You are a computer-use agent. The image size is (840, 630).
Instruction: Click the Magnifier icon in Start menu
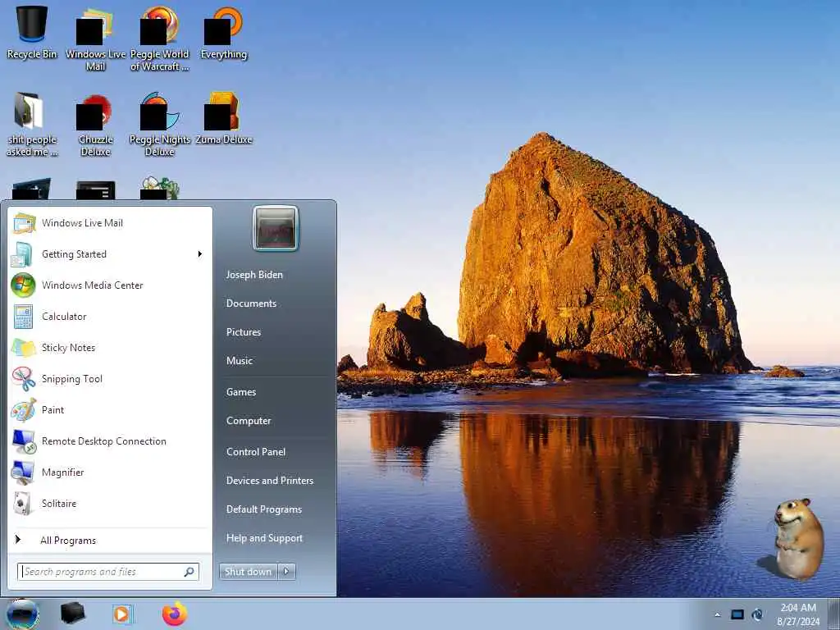point(23,472)
